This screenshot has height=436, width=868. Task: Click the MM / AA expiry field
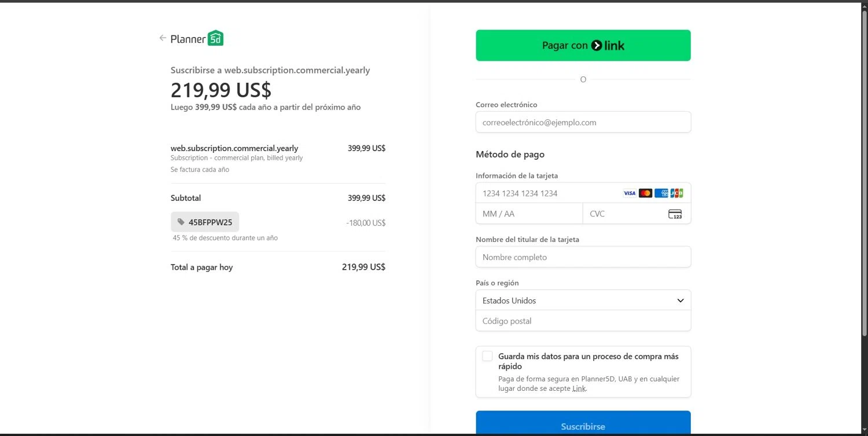[529, 214]
